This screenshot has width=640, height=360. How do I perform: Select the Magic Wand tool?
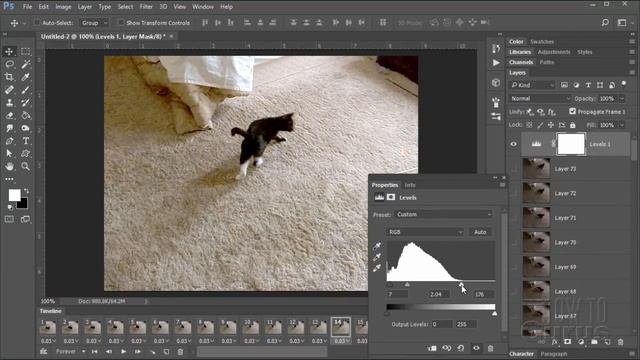(x=25, y=64)
